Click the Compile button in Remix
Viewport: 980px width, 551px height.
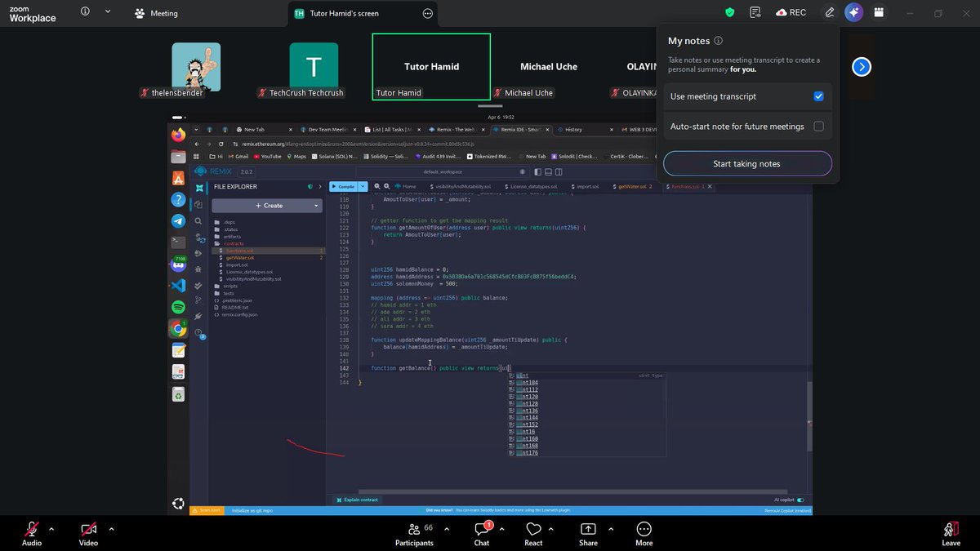342,186
